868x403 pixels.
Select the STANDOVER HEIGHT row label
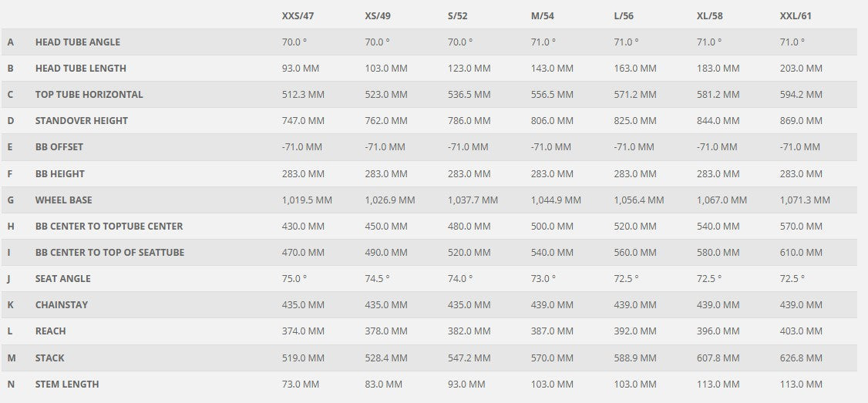pyautogui.click(x=82, y=121)
